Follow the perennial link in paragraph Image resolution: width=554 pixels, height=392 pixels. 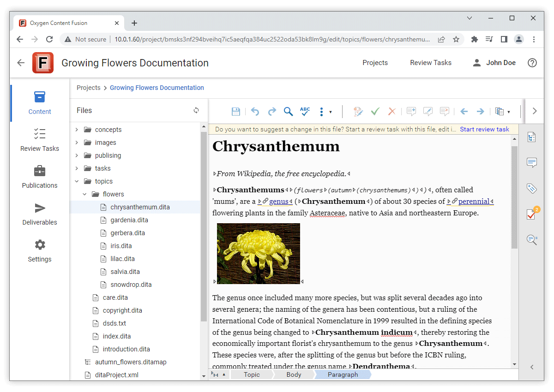(474, 201)
